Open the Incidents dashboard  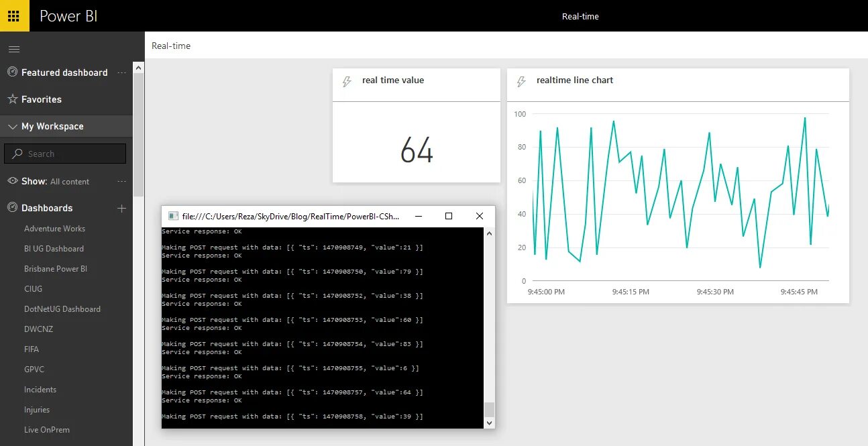40,390
